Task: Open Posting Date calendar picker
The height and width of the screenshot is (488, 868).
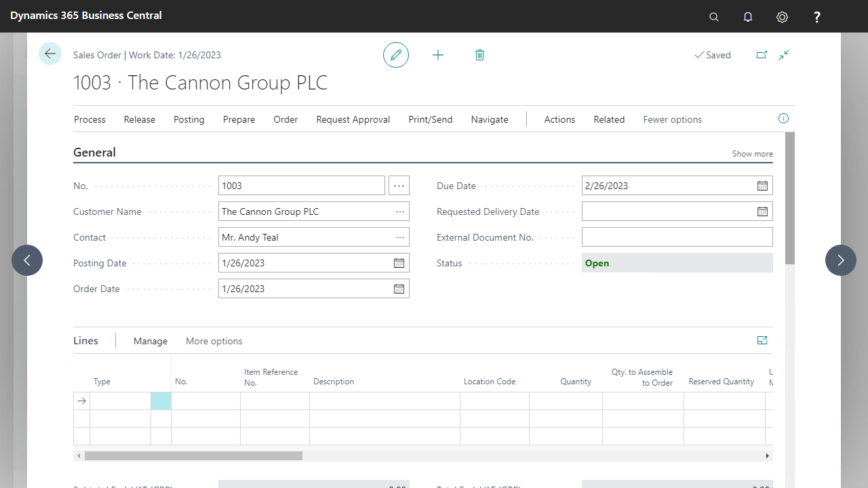Action: [x=399, y=263]
